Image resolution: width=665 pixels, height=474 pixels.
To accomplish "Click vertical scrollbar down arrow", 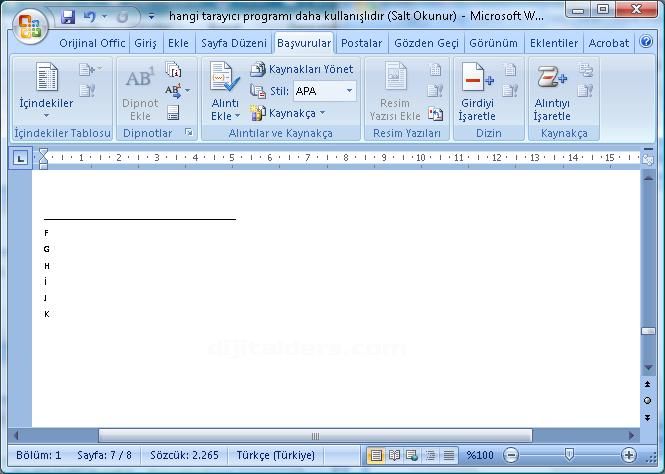I will click(x=648, y=367).
